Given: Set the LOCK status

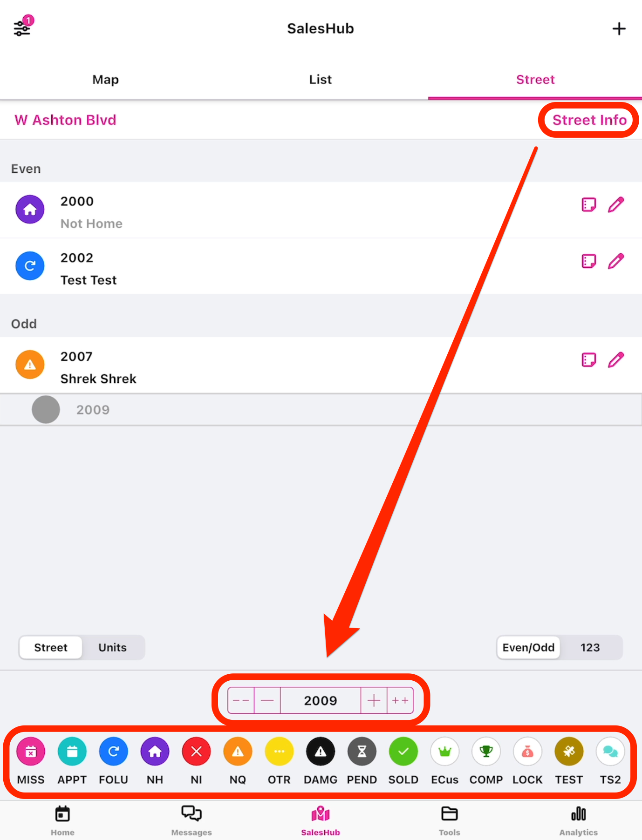Looking at the screenshot, I should (x=527, y=752).
